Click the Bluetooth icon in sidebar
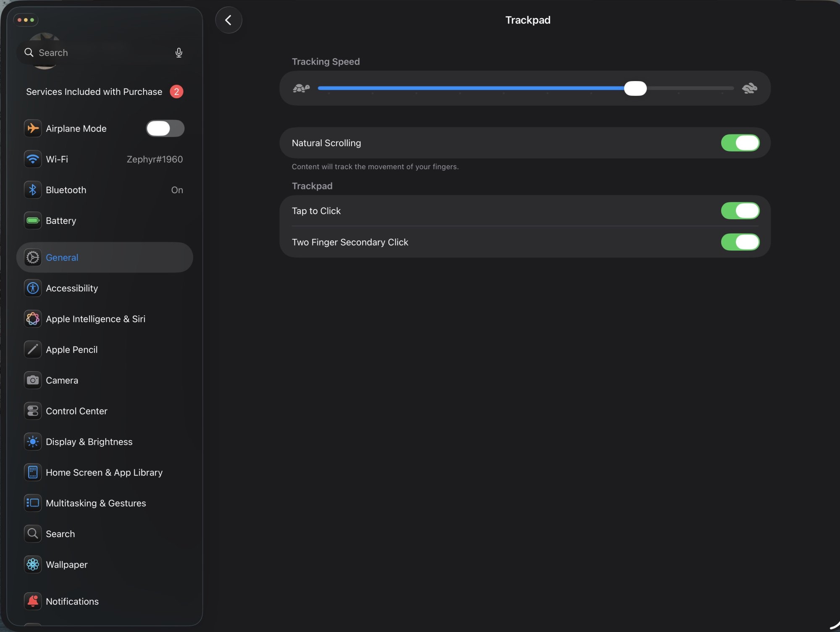The width and height of the screenshot is (840, 632). point(33,190)
